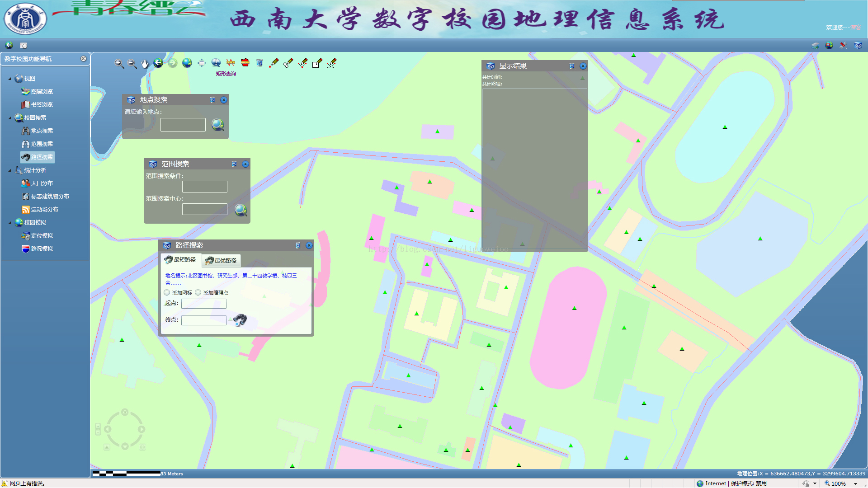Switch to the 最优路径 tab
This screenshot has width=868, height=488.
pyautogui.click(x=221, y=260)
